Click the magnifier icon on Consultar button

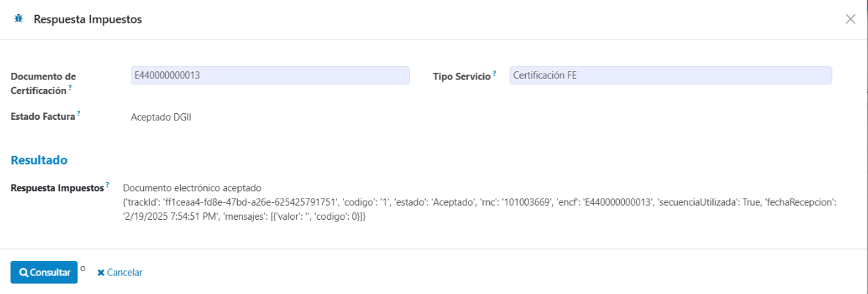[x=23, y=273]
